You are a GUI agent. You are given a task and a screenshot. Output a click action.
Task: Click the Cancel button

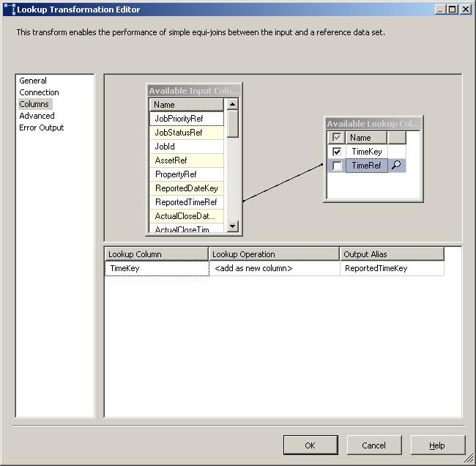pos(374,445)
